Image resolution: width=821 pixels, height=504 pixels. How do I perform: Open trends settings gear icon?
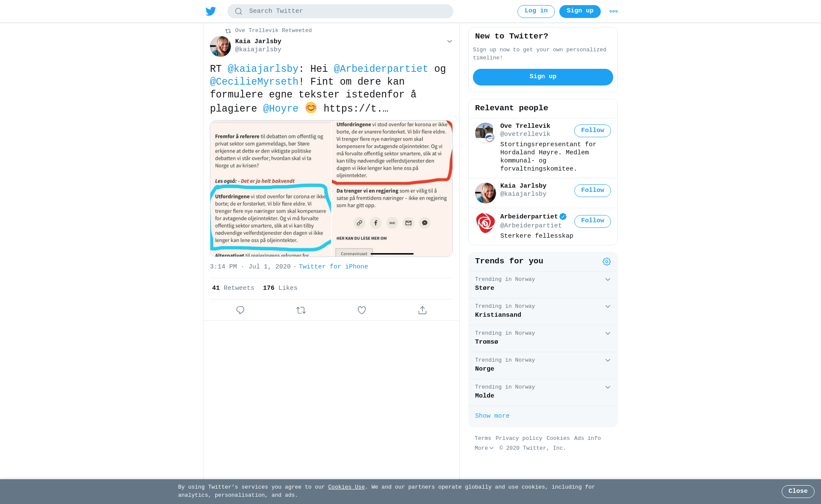click(607, 262)
